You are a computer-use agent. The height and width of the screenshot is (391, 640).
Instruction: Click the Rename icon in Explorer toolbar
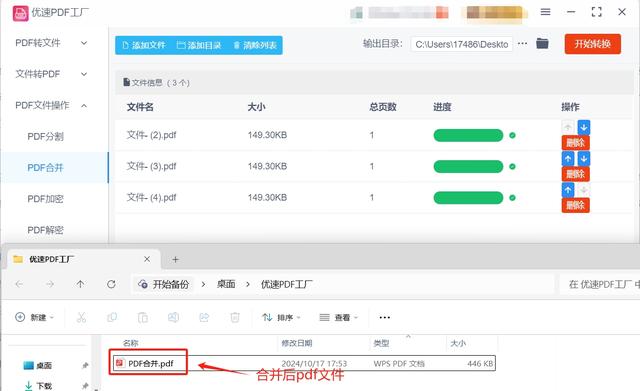click(173, 317)
